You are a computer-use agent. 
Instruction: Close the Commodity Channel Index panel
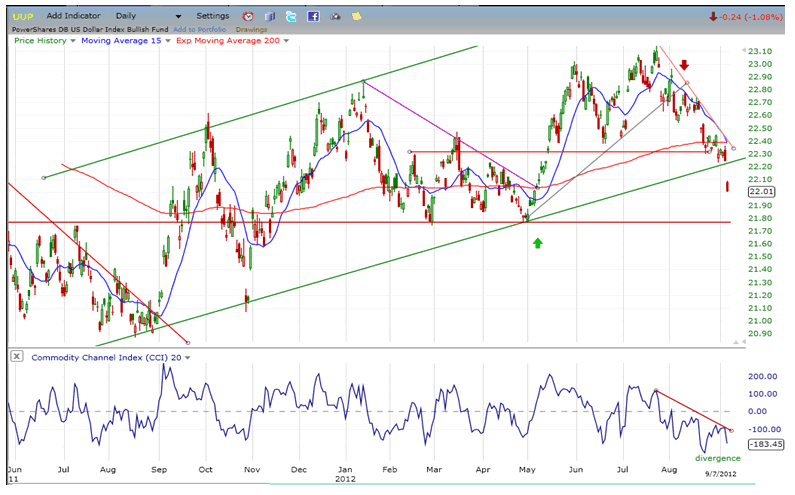[x=17, y=357]
